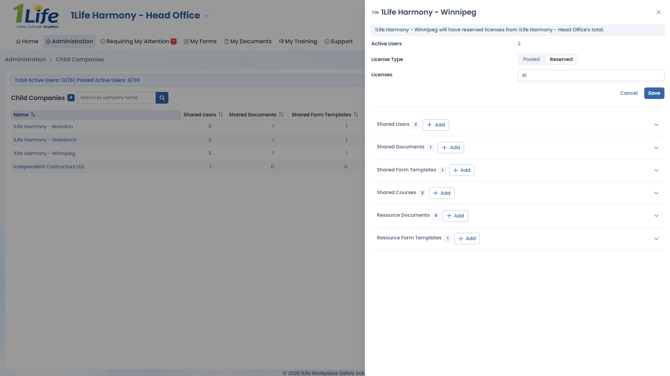Image resolution: width=670 pixels, height=376 pixels.
Task: Open the Administration menu
Action: [x=69, y=41]
